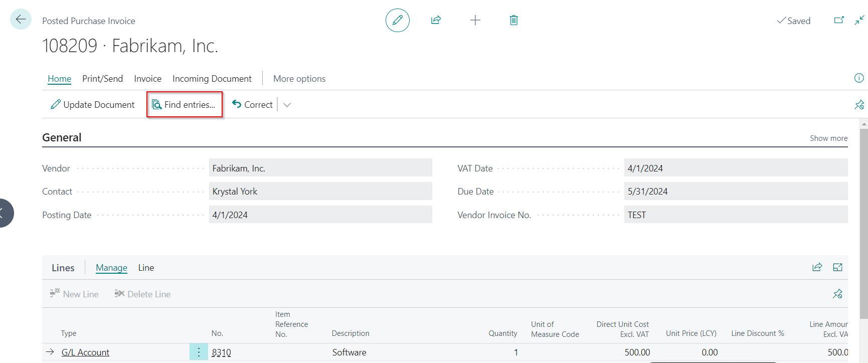Switch to the Home tab

click(59, 79)
